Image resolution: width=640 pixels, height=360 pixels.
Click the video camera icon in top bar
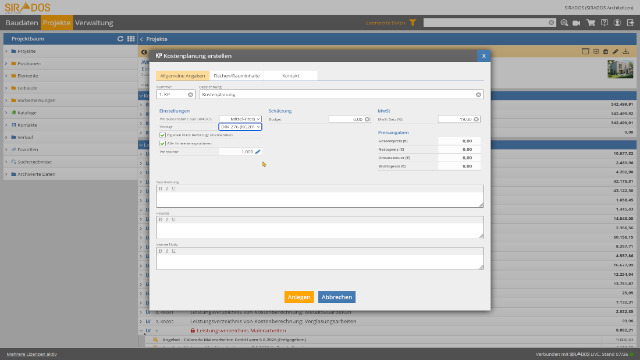(576, 23)
